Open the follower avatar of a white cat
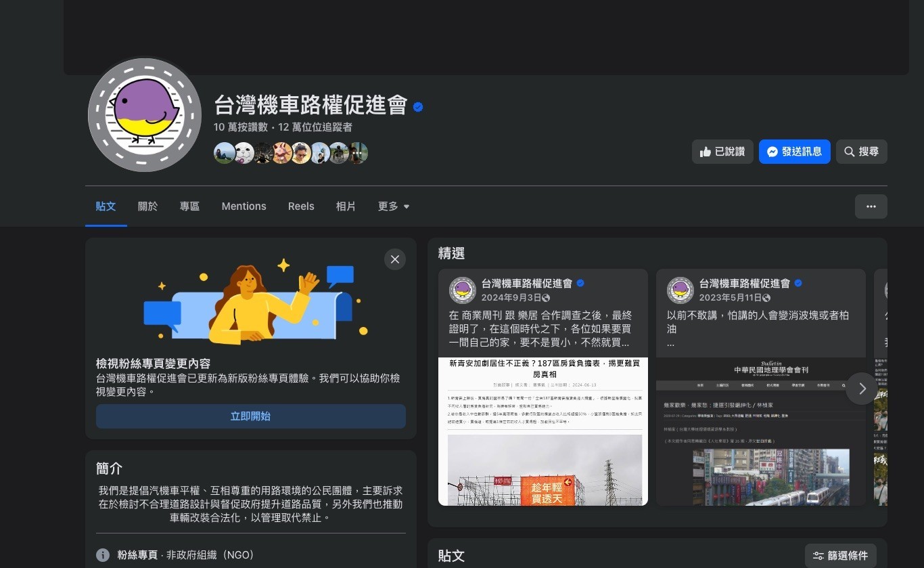 (x=244, y=153)
